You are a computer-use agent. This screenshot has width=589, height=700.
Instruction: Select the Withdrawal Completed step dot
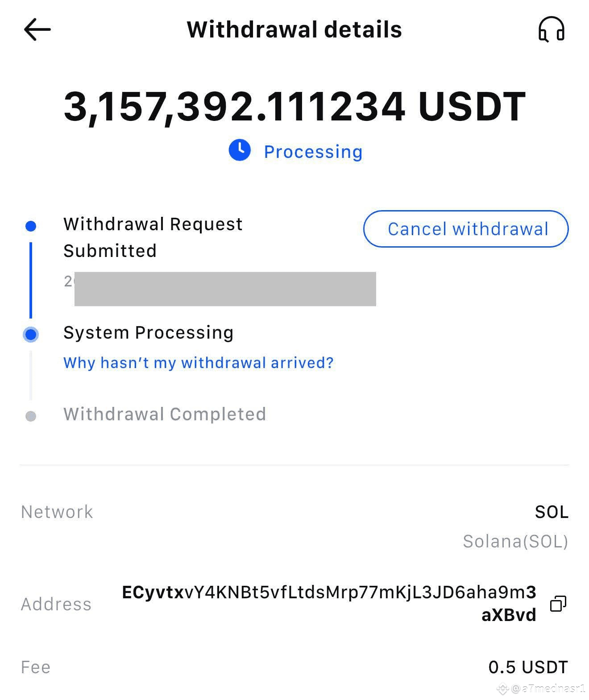[x=31, y=416]
